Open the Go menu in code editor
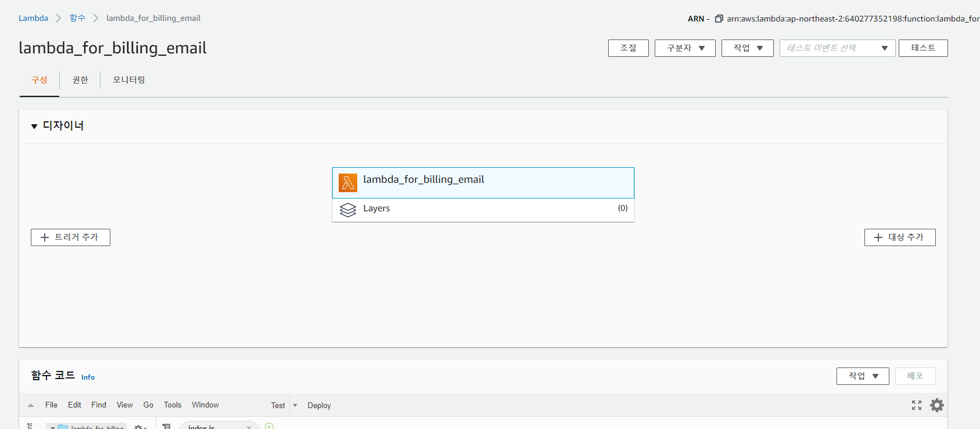This screenshot has width=980, height=429. coord(148,405)
